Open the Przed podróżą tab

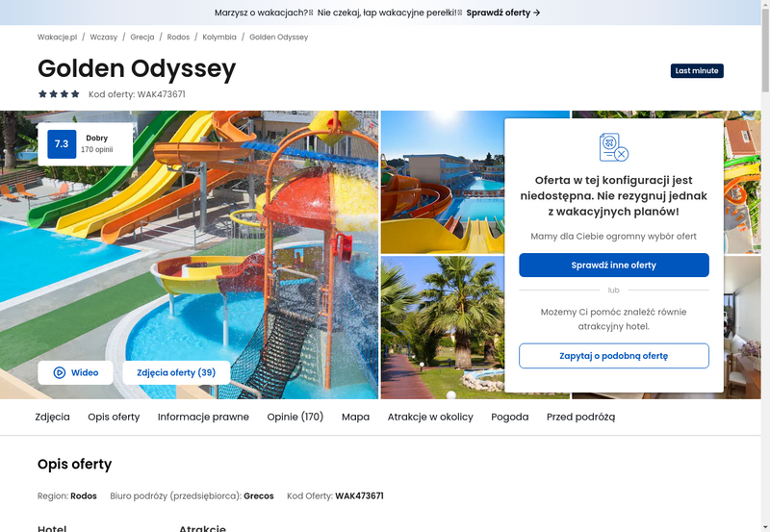581,417
